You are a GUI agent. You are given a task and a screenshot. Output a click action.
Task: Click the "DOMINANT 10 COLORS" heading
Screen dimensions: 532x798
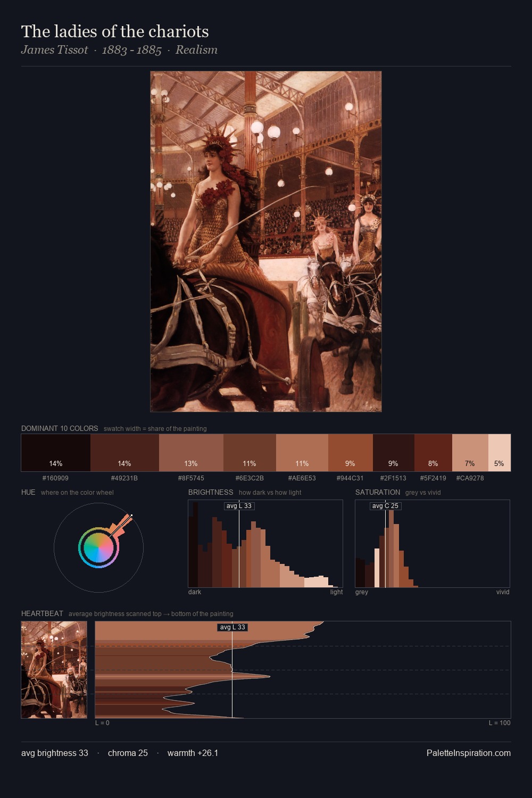point(60,428)
